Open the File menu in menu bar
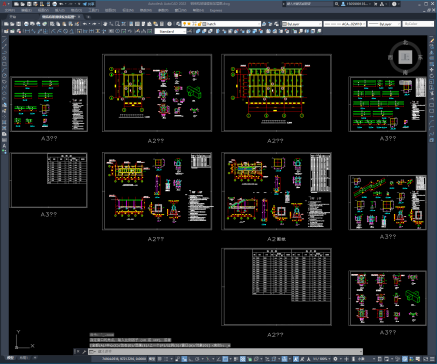This screenshot has width=437, height=364. pyautogui.click(x=10, y=10)
